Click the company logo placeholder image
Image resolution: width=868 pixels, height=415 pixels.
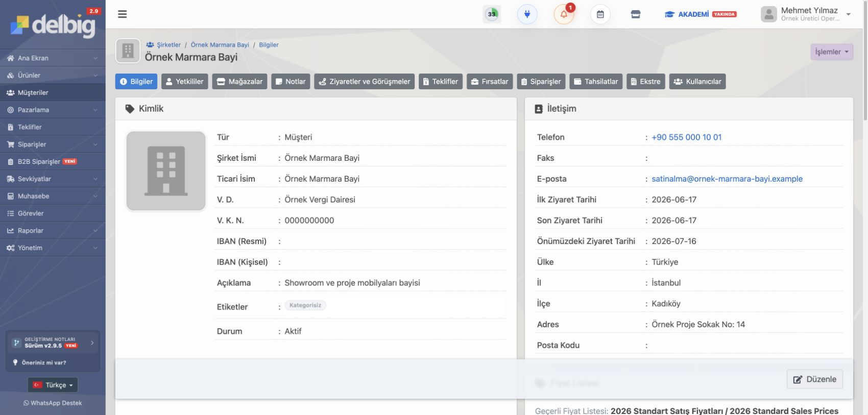coord(166,171)
